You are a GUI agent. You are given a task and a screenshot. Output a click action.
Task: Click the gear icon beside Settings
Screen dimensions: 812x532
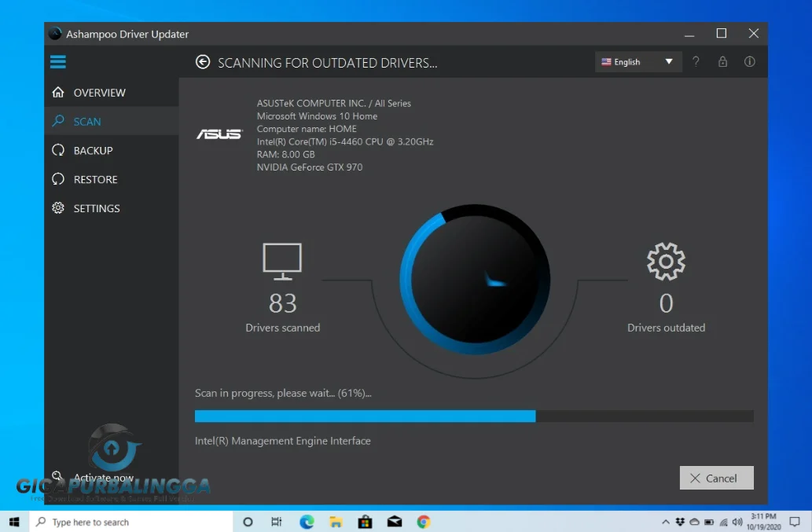point(58,208)
